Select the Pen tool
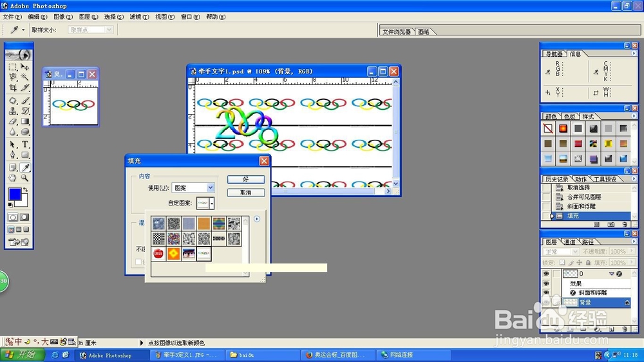The height and width of the screenshot is (362, 644). pyautogui.click(x=13, y=155)
